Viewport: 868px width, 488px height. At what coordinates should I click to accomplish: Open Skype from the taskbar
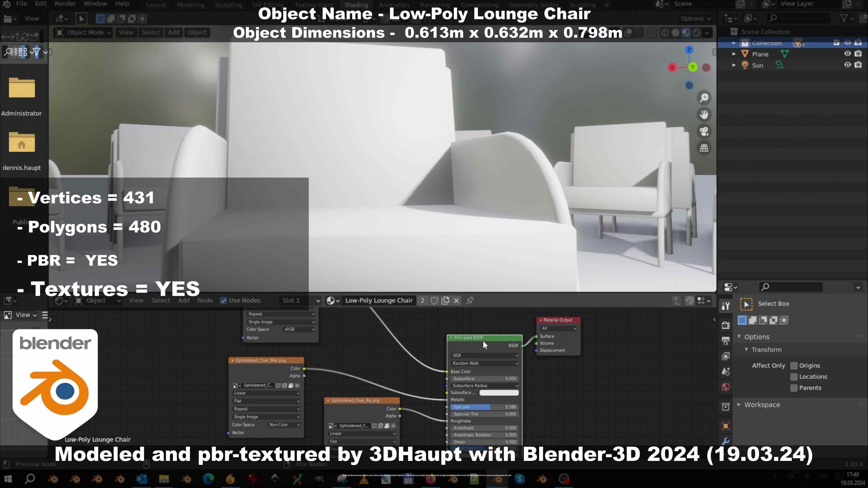pos(519,479)
